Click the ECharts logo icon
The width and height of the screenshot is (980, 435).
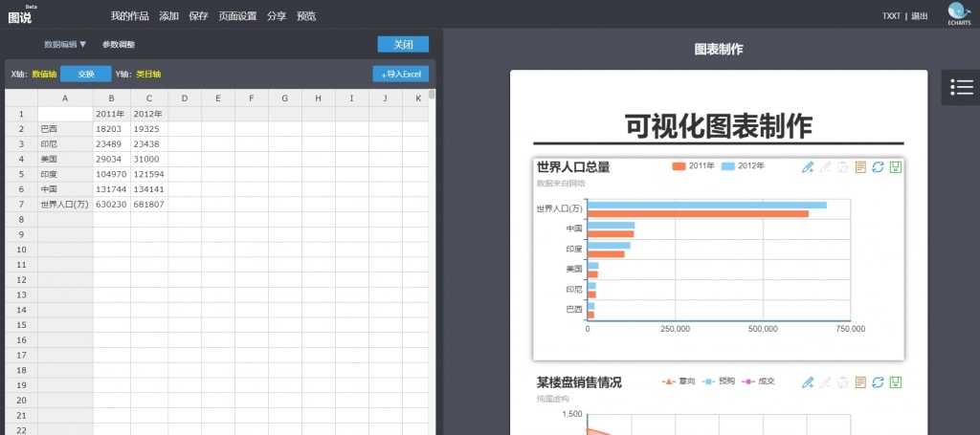point(959,13)
